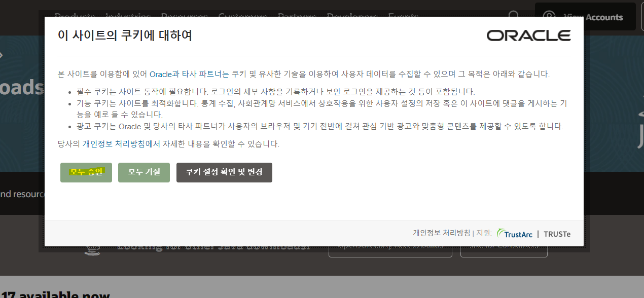The image size is (644, 298).
Task: Click the 모두 승인 button
Action: (86, 172)
